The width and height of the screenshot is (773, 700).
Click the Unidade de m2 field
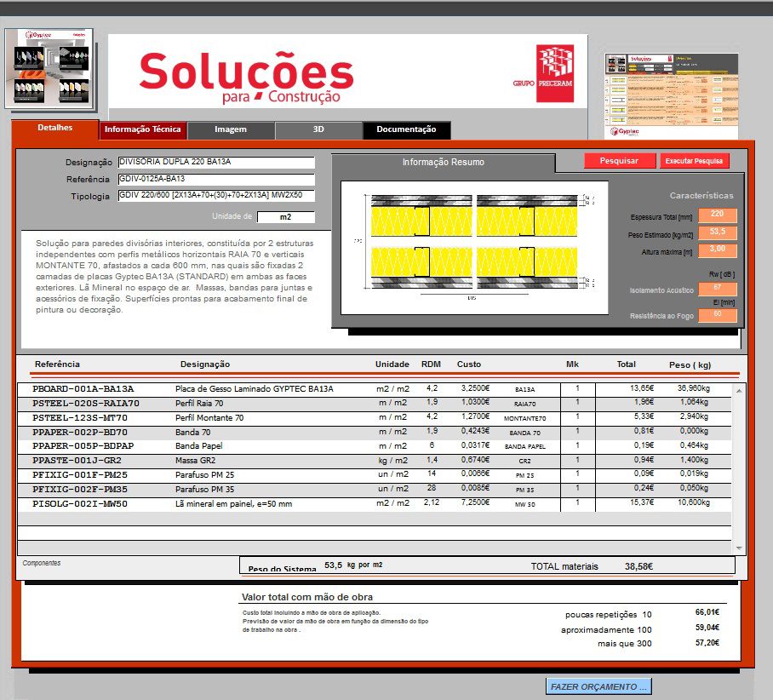[286, 217]
